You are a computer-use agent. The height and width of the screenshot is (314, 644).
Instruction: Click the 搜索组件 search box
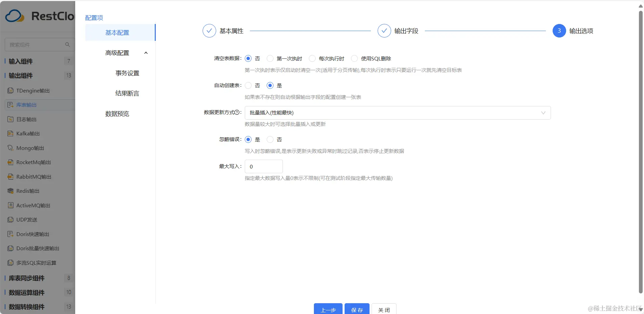click(39, 45)
